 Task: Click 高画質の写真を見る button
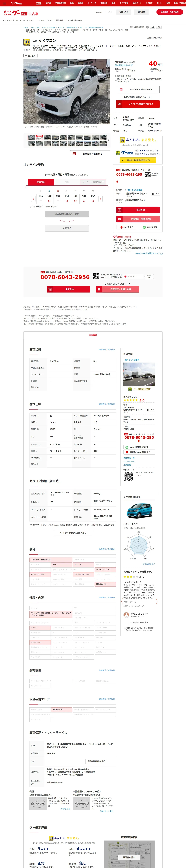click(x=90, y=154)
